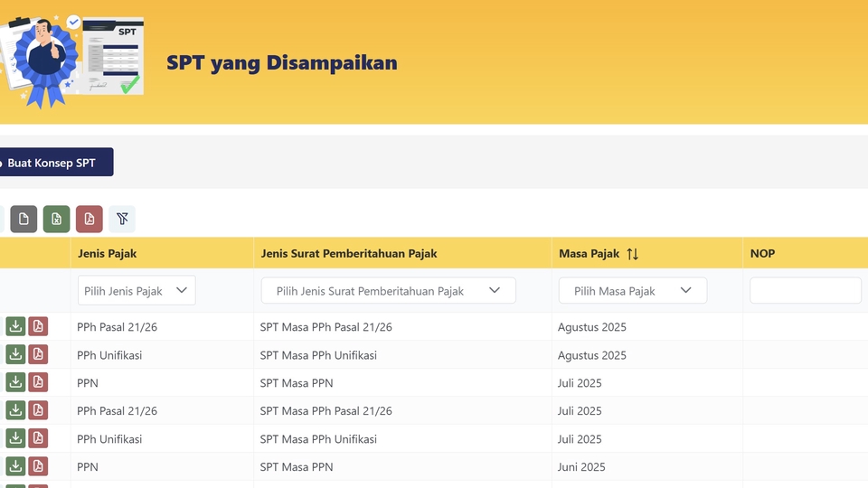The height and width of the screenshot is (488, 868).
Task: Expand Pilih Jenis Surat Pemberitahuan Pajak dropdown
Action: (x=388, y=291)
